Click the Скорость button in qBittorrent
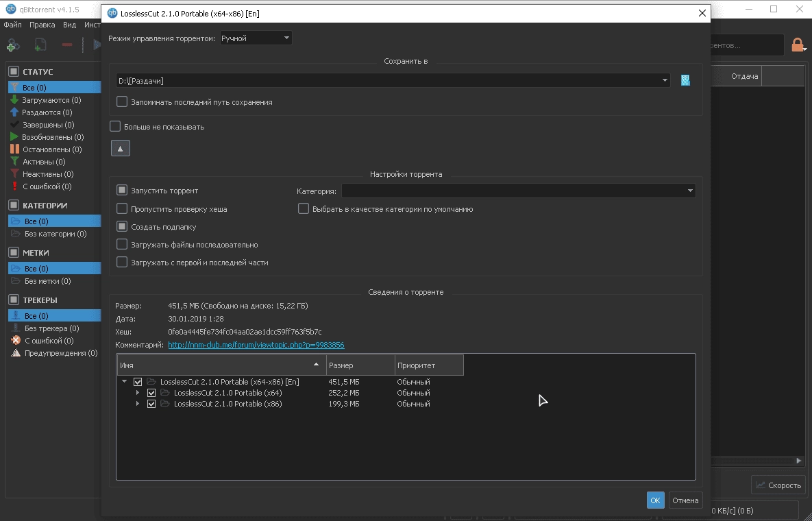 [x=778, y=485]
